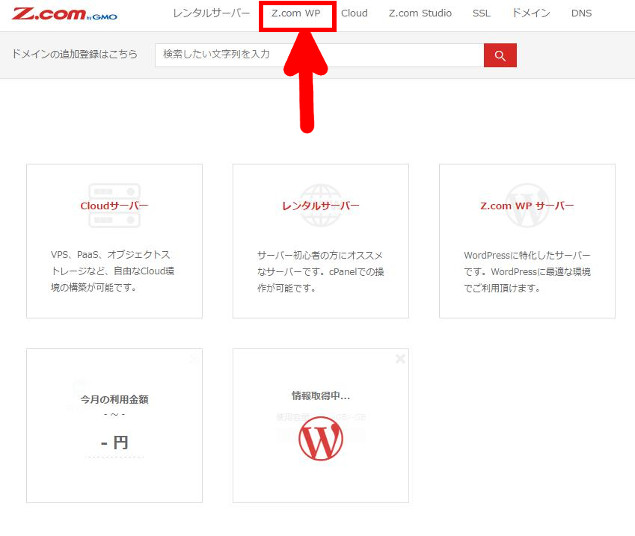Open the ドメイン menu item
This screenshot has height=536, width=635.
[531, 13]
